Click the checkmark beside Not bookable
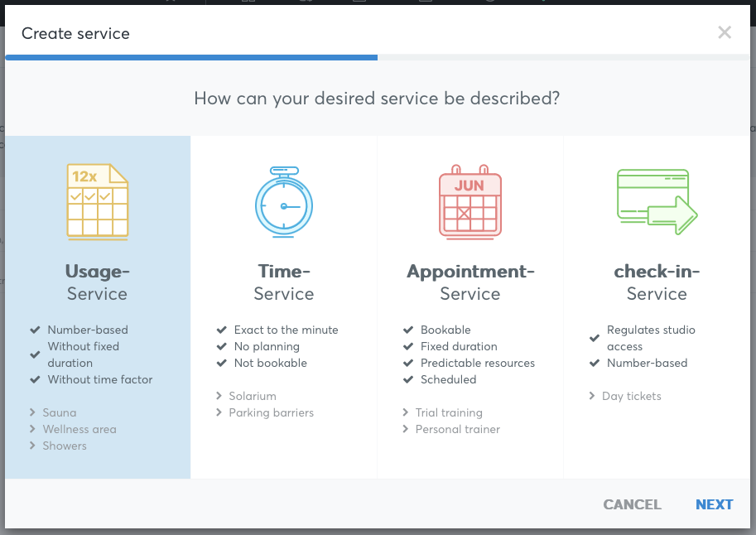 (222, 363)
